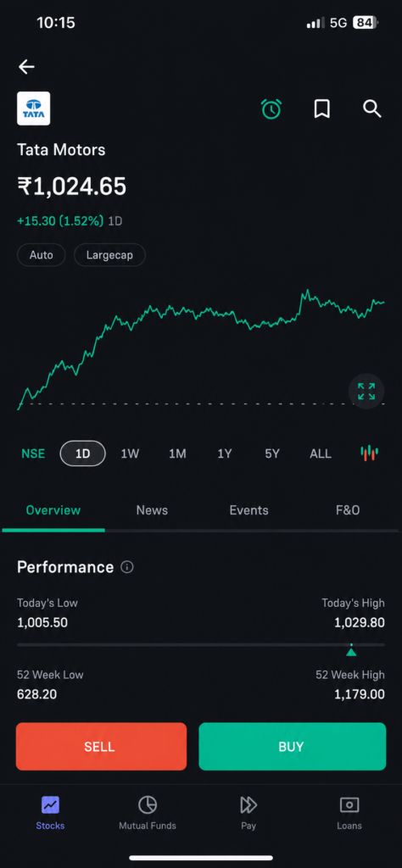Tap the +15.30 (1.52%) change
The width and height of the screenshot is (402, 868).
pyautogui.click(x=60, y=221)
